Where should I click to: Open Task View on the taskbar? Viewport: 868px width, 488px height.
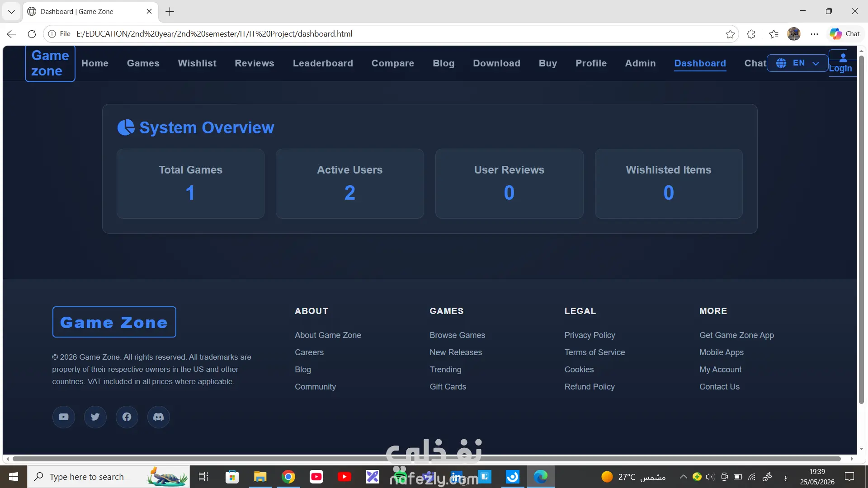203,477
